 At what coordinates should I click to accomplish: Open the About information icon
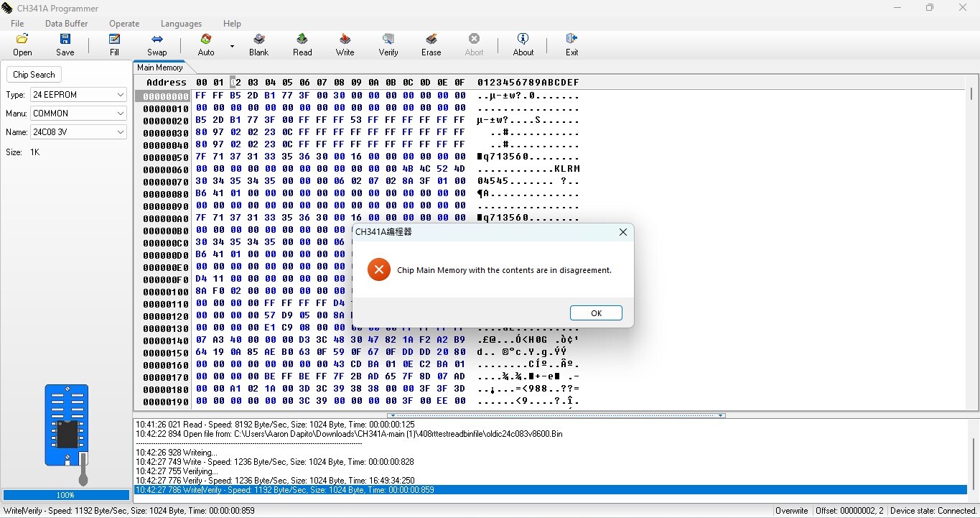tap(523, 45)
